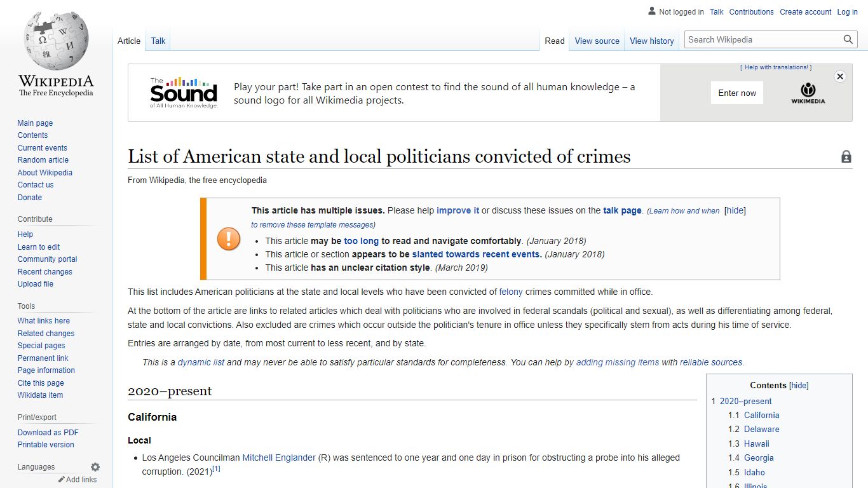Click the too long link
The height and width of the screenshot is (488, 868).
[361, 241]
